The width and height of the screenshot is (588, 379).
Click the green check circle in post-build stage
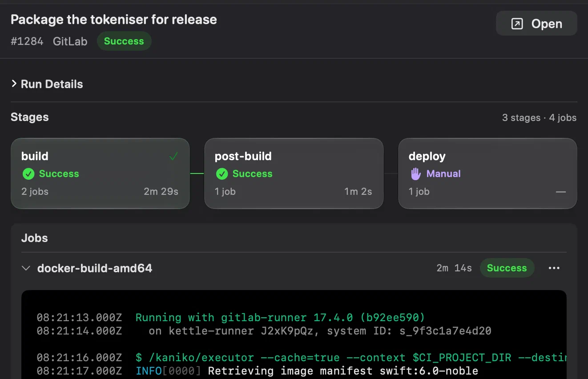point(222,174)
